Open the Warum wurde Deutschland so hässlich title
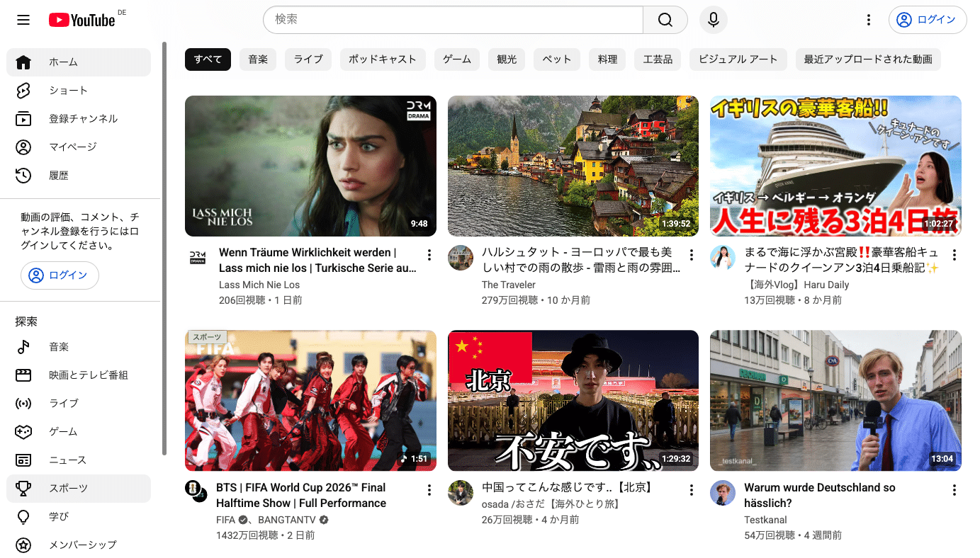Viewport: 980px width, 558px height. point(820,496)
